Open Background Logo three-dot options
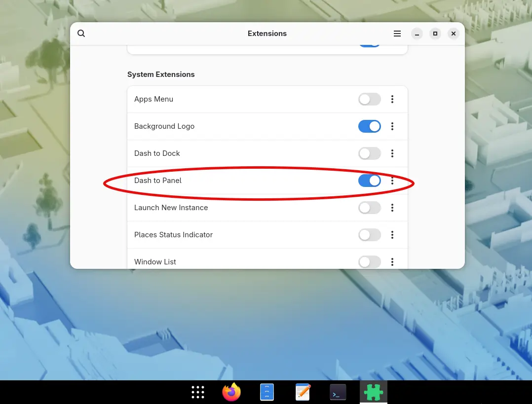 tap(392, 126)
